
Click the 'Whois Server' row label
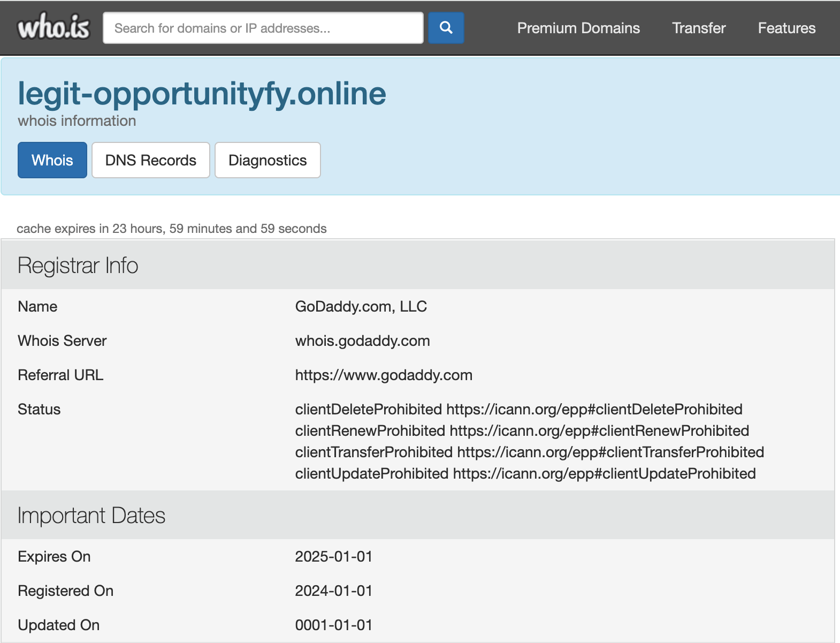point(62,341)
